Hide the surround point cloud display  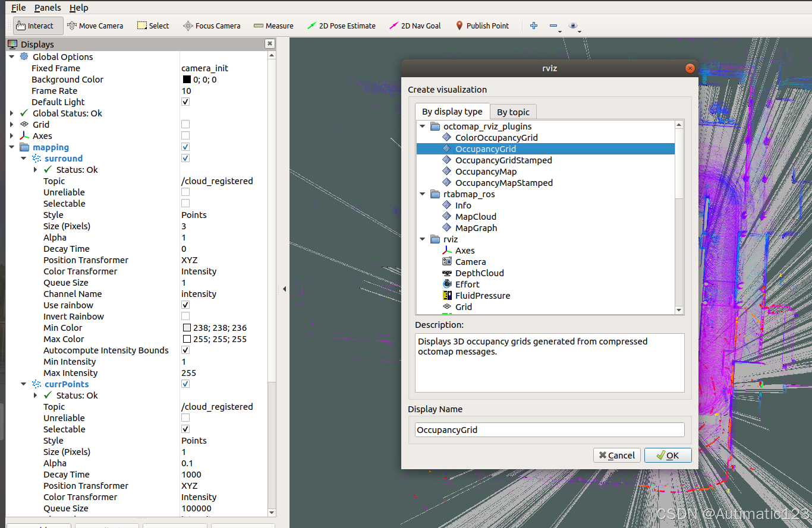coord(185,158)
